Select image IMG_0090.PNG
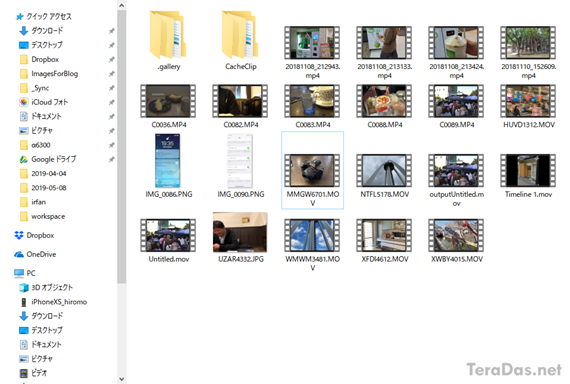This screenshot has height=384, width=570. tap(240, 166)
